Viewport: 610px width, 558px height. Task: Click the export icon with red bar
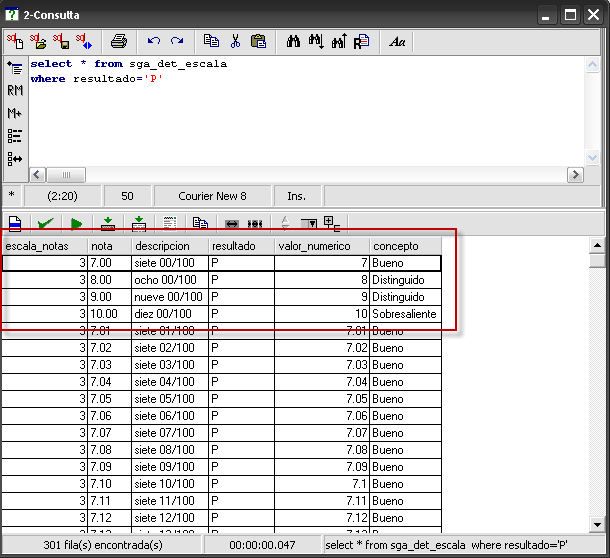pyautogui.click(x=108, y=224)
